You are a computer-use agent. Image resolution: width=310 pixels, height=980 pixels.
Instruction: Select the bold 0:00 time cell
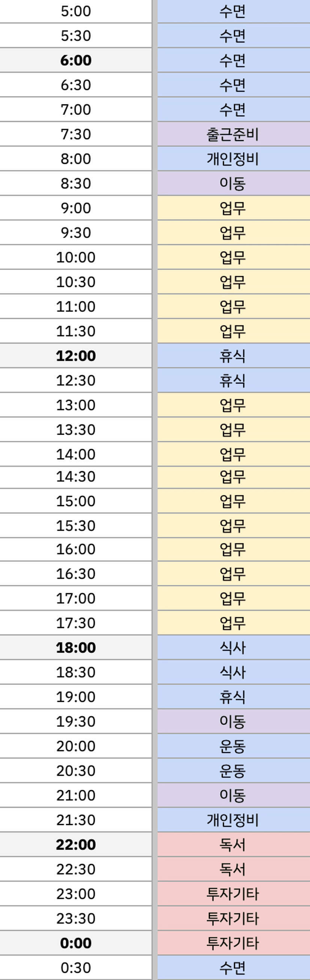(76, 943)
